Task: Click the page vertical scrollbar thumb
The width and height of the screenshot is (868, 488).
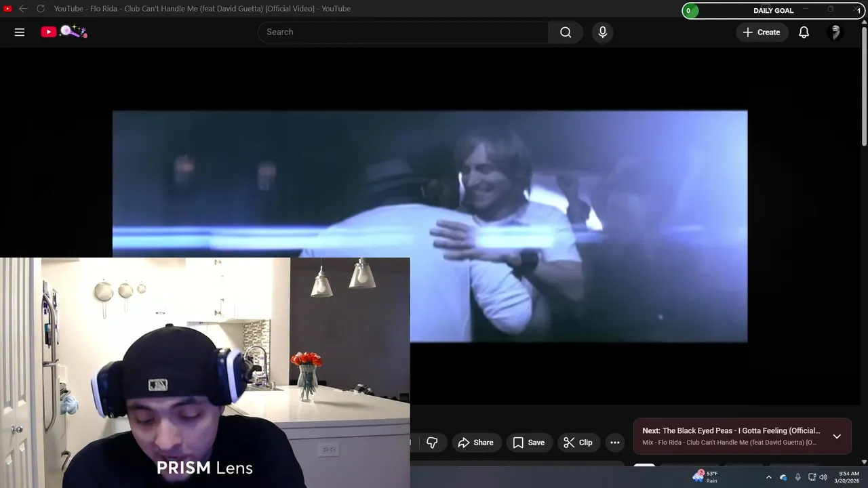Action: click(864, 86)
